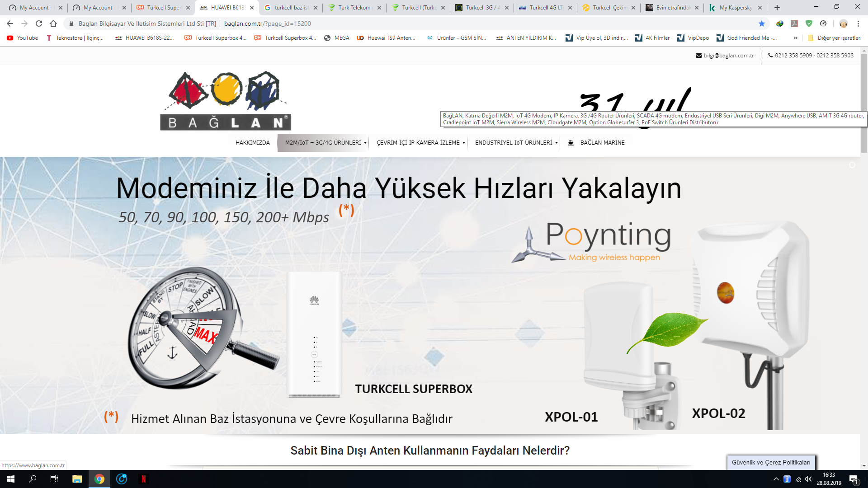The height and width of the screenshot is (488, 868).
Task: Click the PDF extension icon in toolbar
Action: click(x=794, y=23)
